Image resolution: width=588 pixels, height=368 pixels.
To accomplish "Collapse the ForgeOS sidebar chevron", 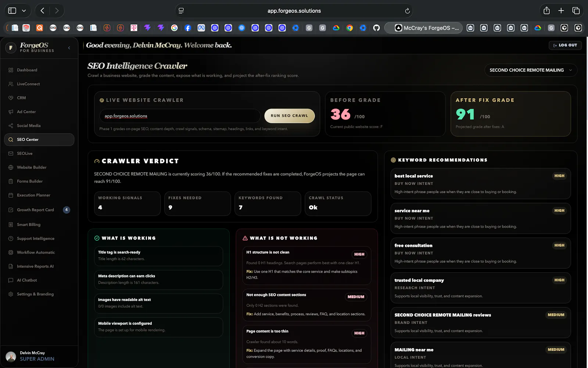I will [x=69, y=48].
